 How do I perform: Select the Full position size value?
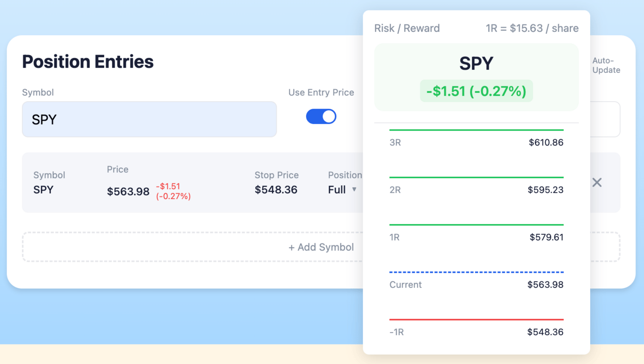pos(337,189)
